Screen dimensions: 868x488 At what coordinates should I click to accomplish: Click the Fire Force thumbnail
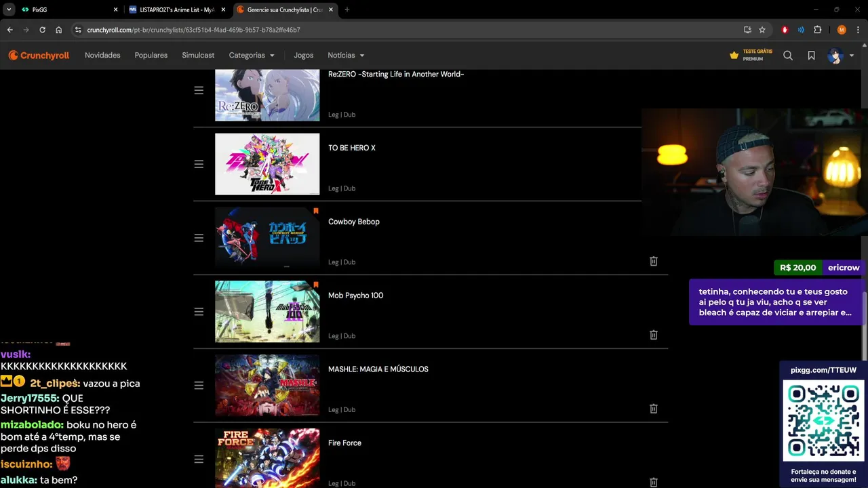[267, 458]
